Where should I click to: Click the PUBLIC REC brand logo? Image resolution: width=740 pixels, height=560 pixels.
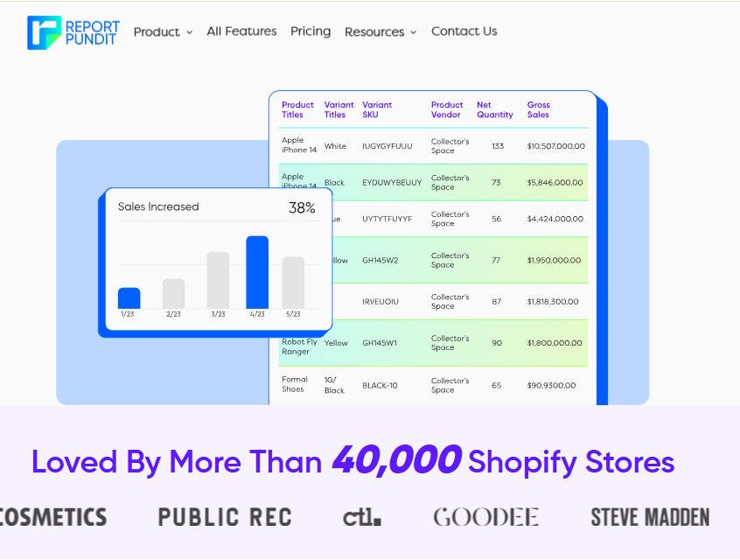pyautogui.click(x=225, y=517)
